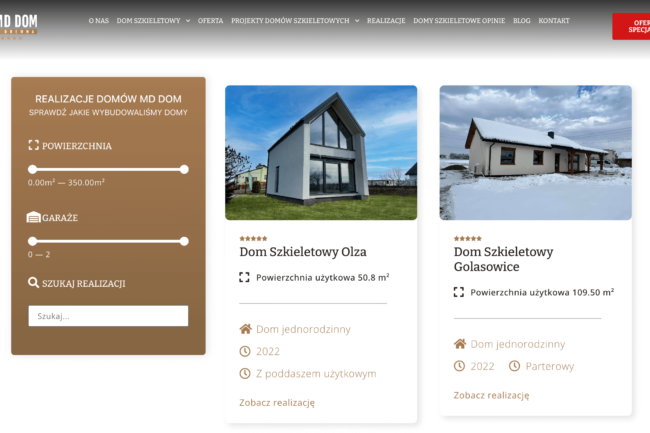Image resolution: width=650 pixels, height=433 pixels.
Task: Click the red Oferta Specjalna button
Action: (x=631, y=26)
